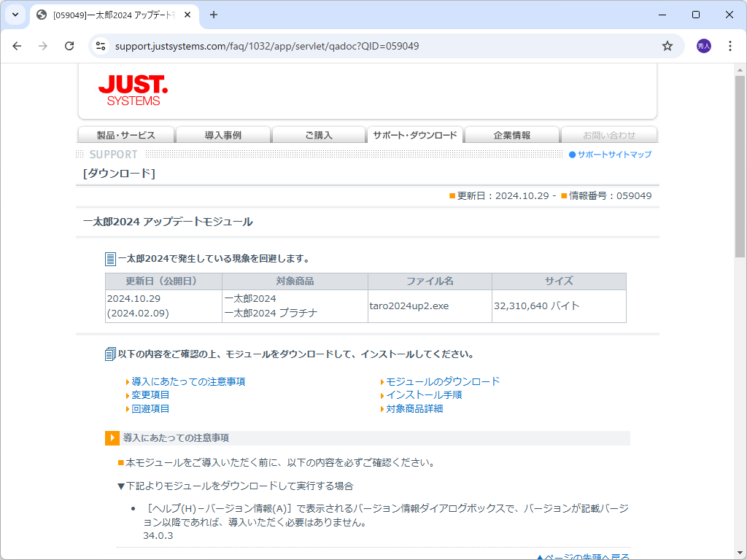Click the インストール手順 link
This screenshot has width=747, height=560.
425,394
